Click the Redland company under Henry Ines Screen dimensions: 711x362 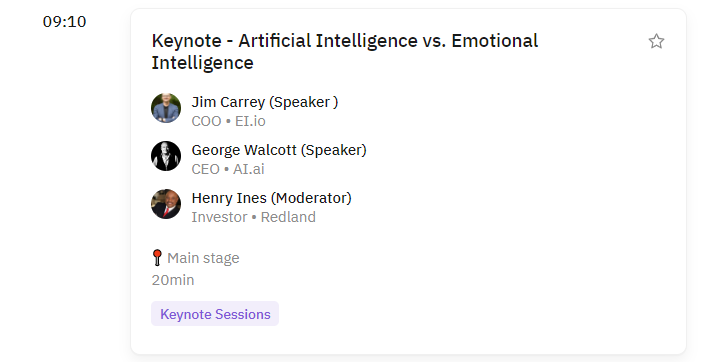point(288,217)
